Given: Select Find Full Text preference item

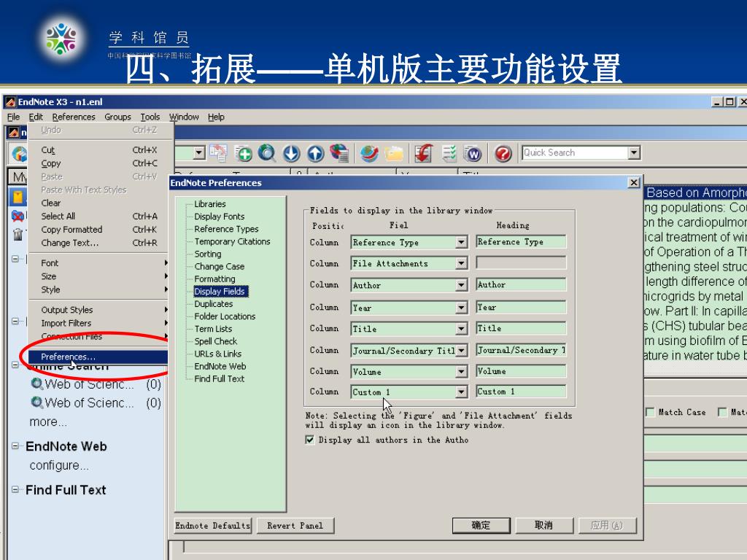Looking at the screenshot, I should 219,378.
